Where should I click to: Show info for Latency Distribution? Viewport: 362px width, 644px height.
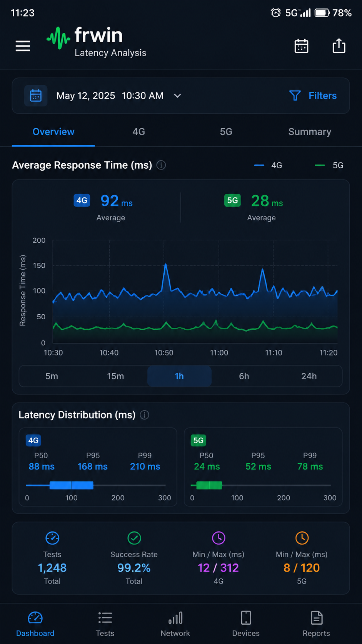coord(145,415)
